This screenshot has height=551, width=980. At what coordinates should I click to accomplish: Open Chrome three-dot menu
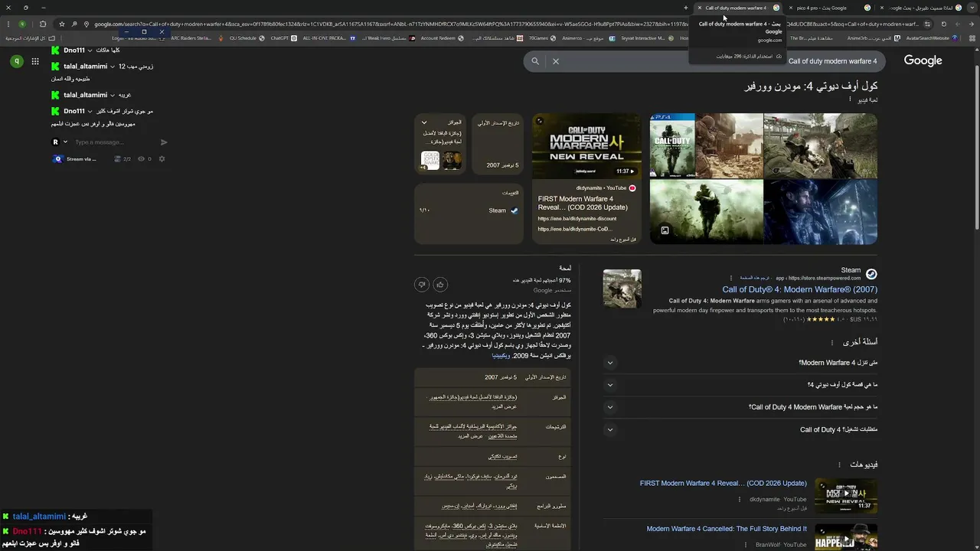[x=8, y=24]
